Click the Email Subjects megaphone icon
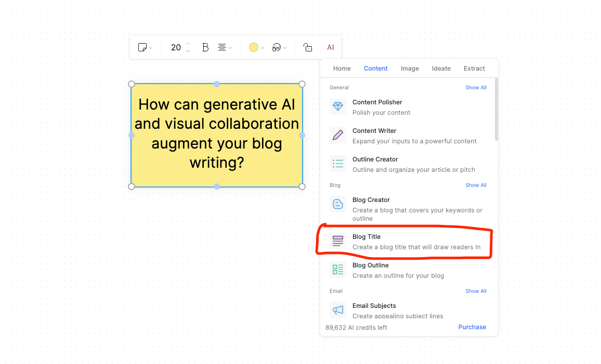 [x=338, y=309]
